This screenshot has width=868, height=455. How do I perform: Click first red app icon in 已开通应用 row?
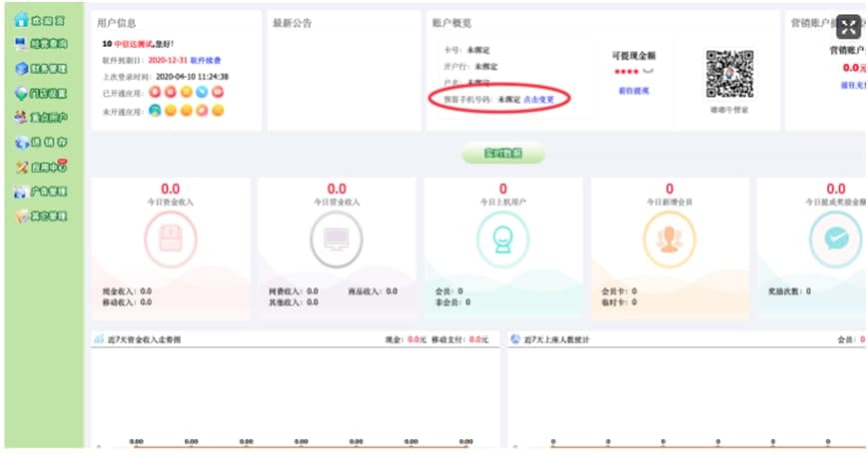[155, 93]
